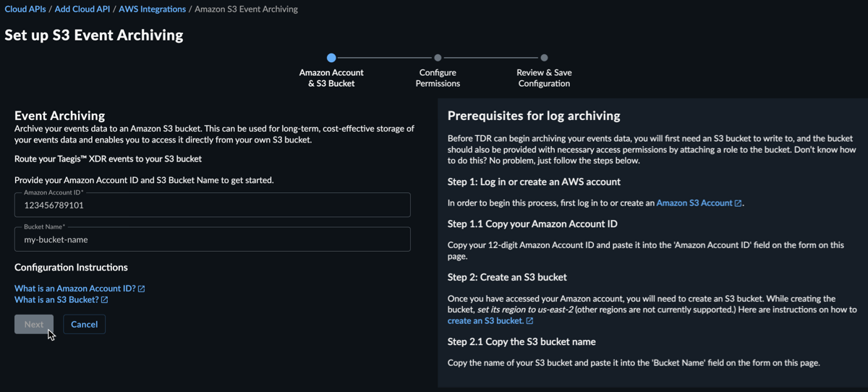
Task: Open the create an S3 bucket instructions link
Action: point(485,321)
